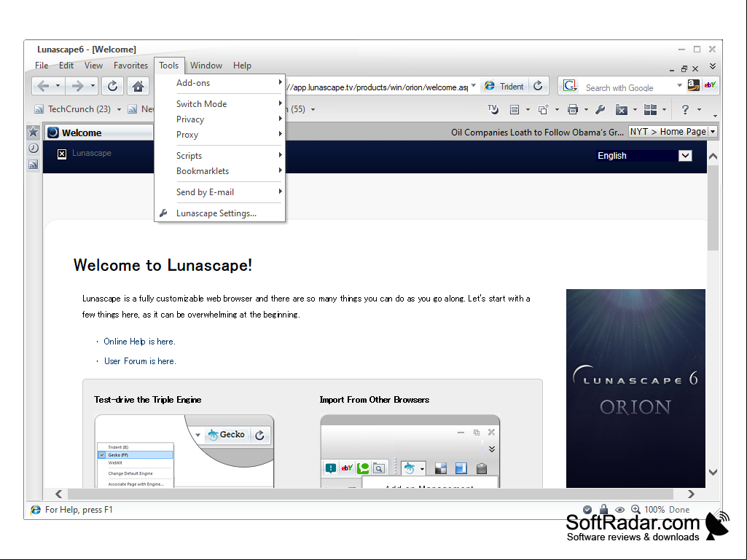Click the reload icon next to Trident
The image size is (747, 560).
tap(538, 86)
